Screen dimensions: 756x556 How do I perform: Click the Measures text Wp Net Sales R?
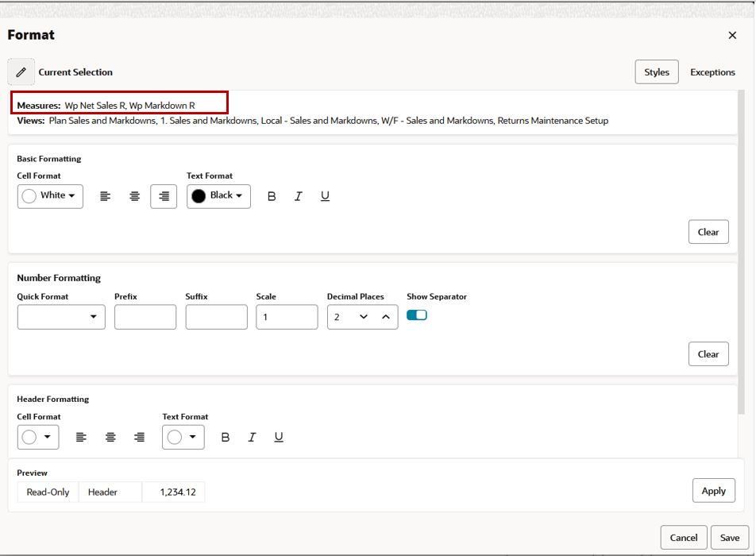click(95, 105)
